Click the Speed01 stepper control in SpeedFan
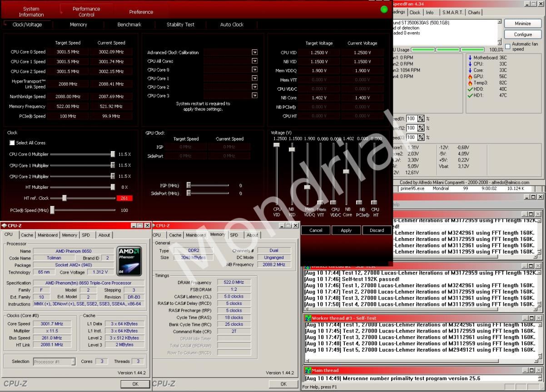546x392 pixels. pos(421,118)
